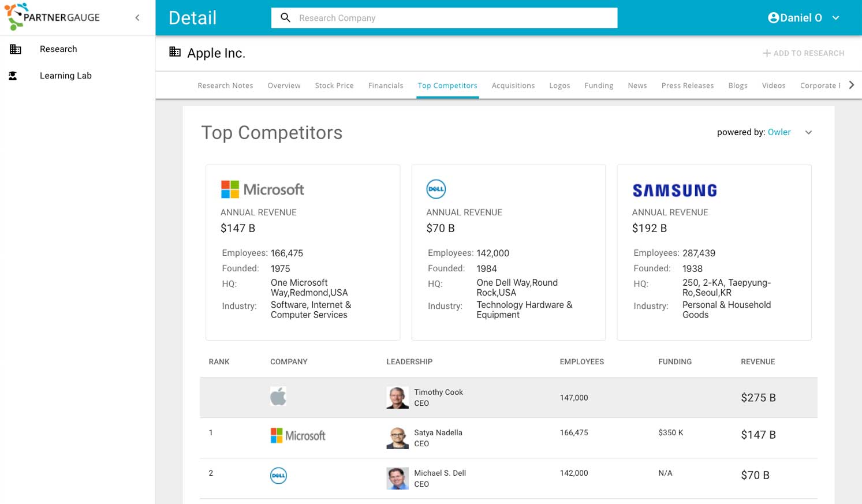Open the News tab
This screenshot has height=504, width=862.
[637, 85]
